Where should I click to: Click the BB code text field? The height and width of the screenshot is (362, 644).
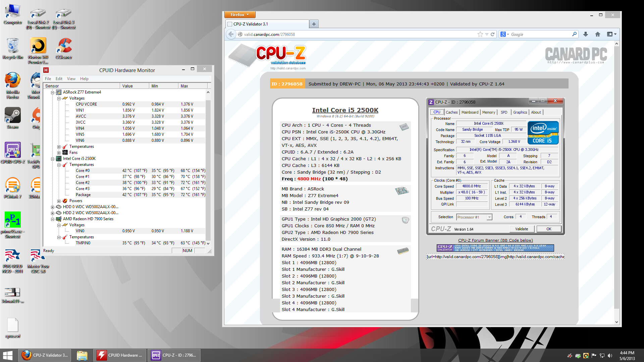tap(495, 257)
